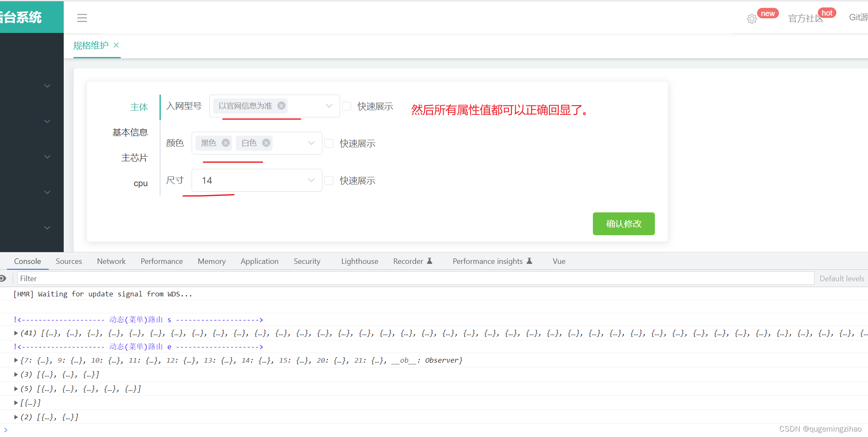Open the 颜色 dropdown arrow
Screen dimensions: 868x437
coord(311,143)
